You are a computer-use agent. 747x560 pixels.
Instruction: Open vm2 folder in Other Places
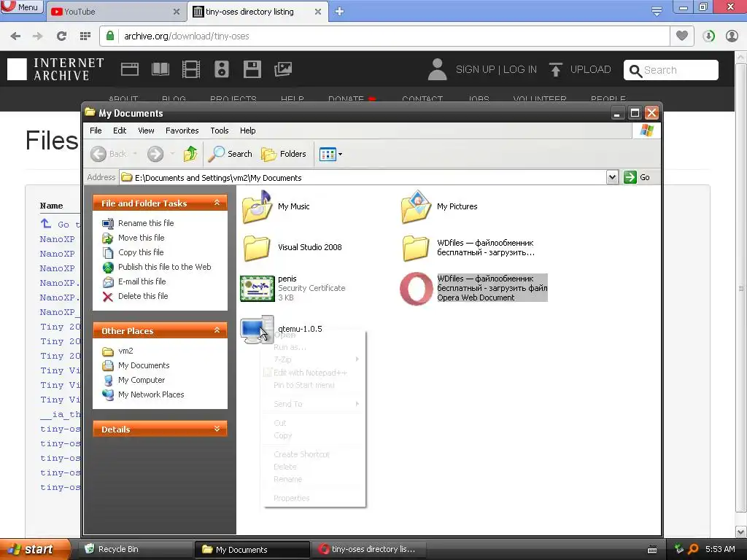click(125, 351)
